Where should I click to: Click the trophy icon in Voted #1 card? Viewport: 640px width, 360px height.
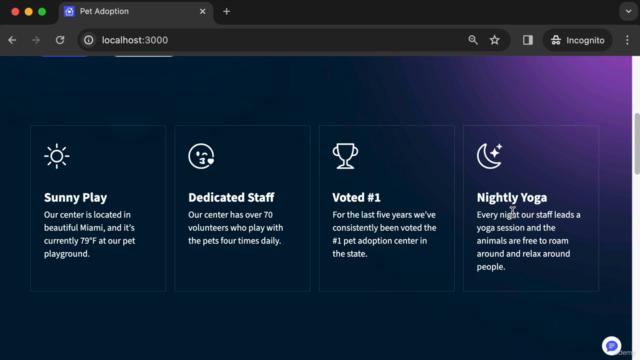click(345, 156)
